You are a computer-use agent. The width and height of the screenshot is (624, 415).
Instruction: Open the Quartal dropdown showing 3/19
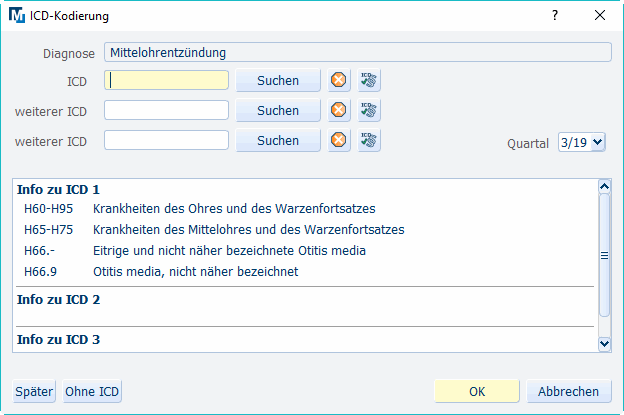(582, 142)
